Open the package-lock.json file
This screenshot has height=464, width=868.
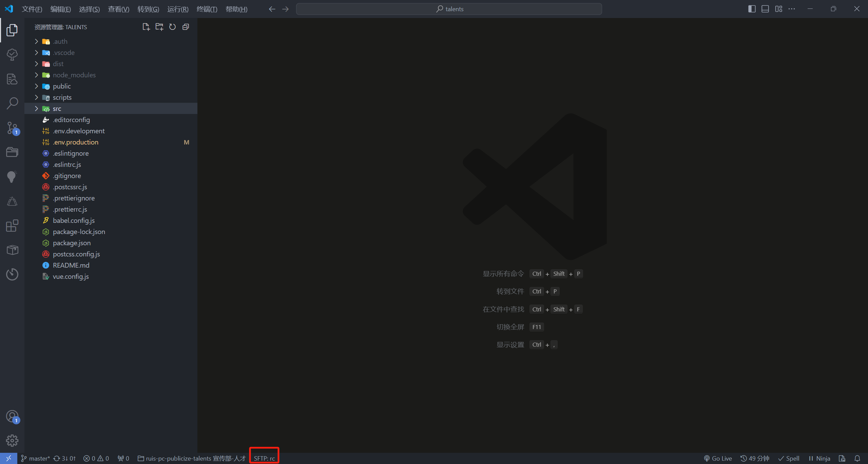pyautogui.click(x=111, y=232)
